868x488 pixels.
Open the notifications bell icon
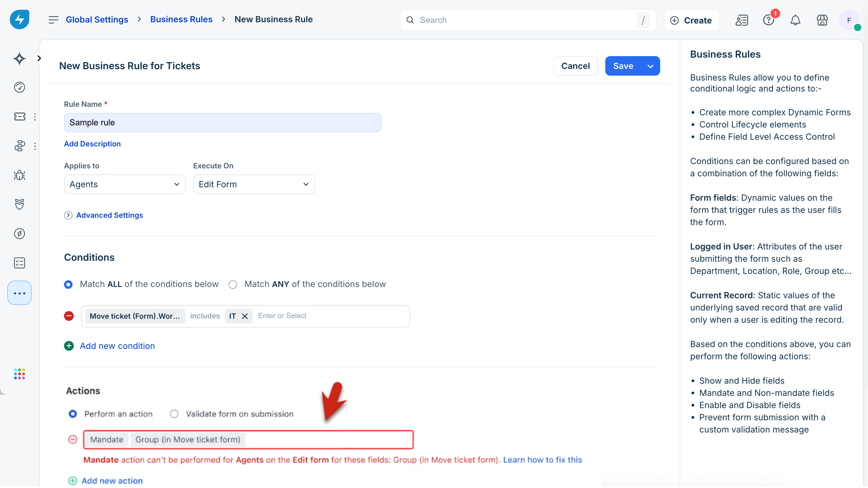pos(795,20)
